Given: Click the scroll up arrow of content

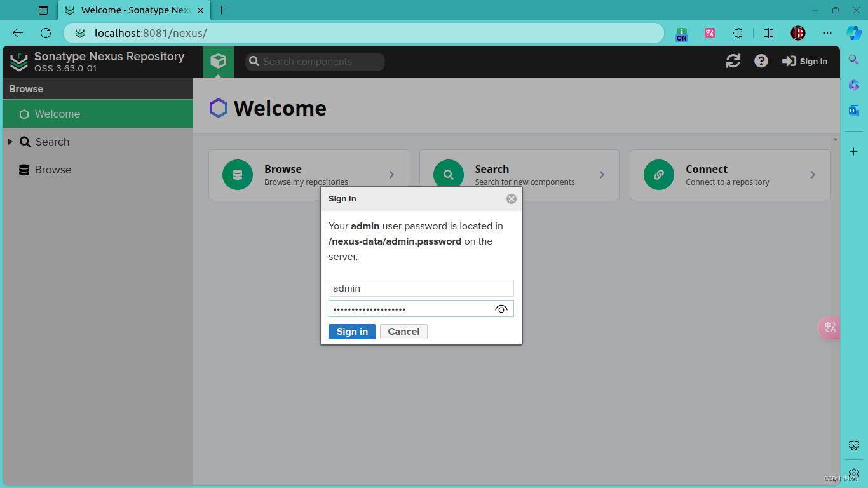Looking at the screenshot, I should 835,139.
